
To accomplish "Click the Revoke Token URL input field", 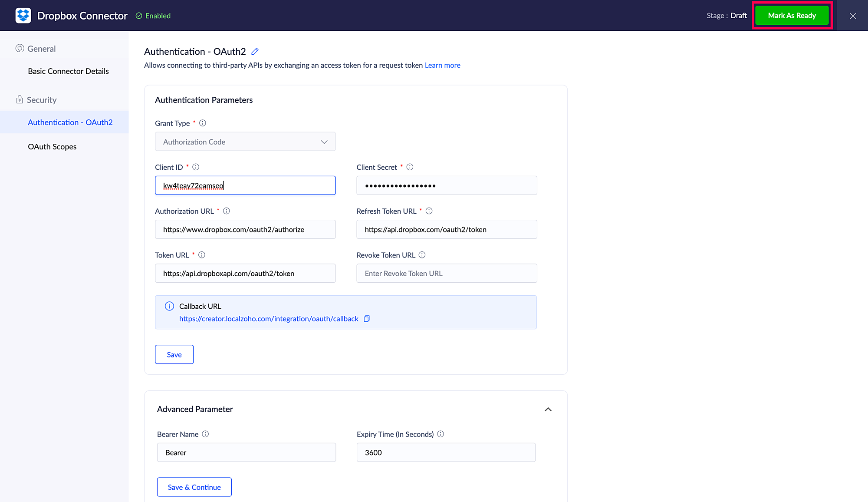I will coord(447,274).
